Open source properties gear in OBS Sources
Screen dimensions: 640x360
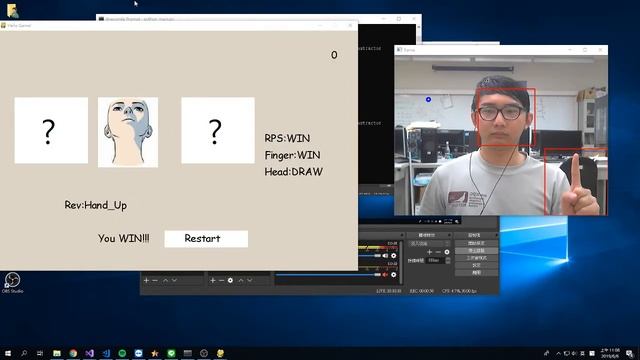point(231,280)
